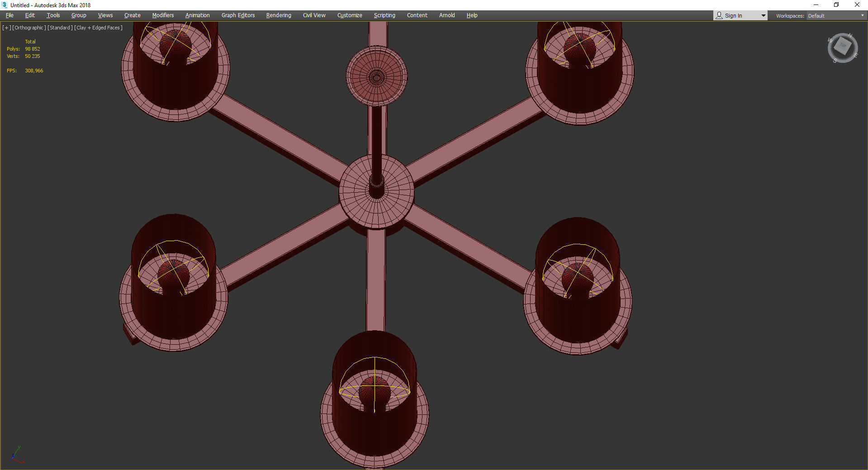This screenshot has height=470, width=868.
Task: Expand the Sign In dropdown arrow
Action: (764, 16)
